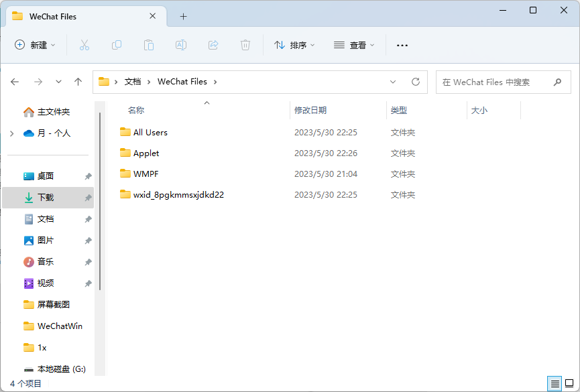Image resolution: width=580 pixels, height=392 pixels.
Task: Open the three-dot more options menu
Action: pos(402,45)
